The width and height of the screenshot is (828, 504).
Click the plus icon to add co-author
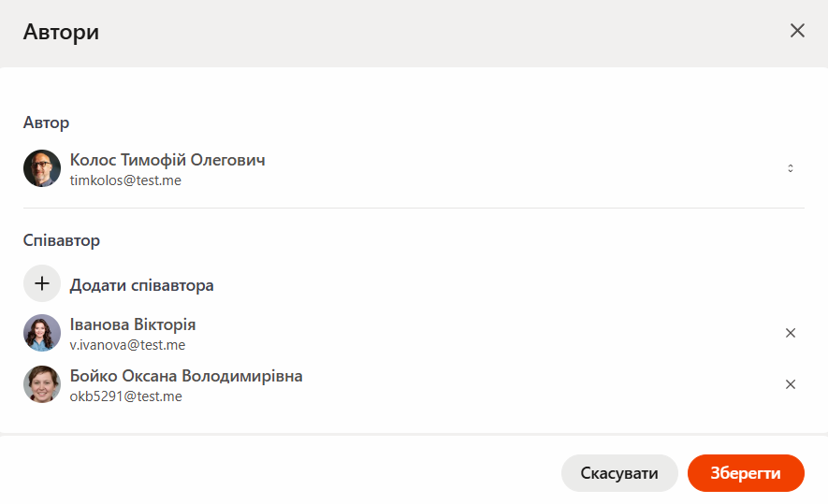pos(42,284)
